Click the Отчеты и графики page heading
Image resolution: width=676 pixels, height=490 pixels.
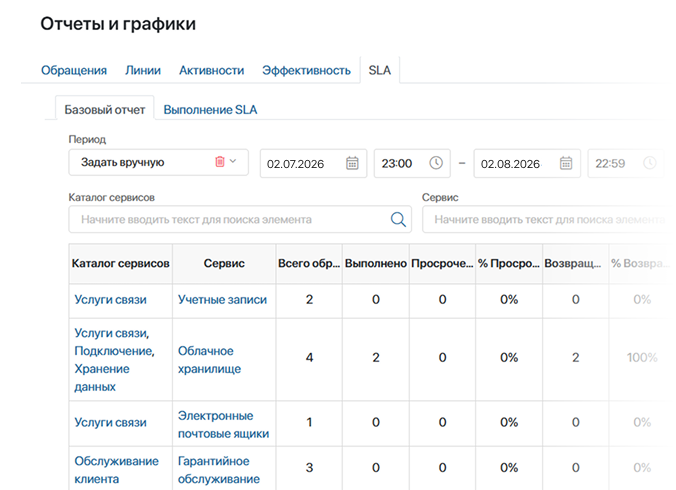tap(118, 24)
